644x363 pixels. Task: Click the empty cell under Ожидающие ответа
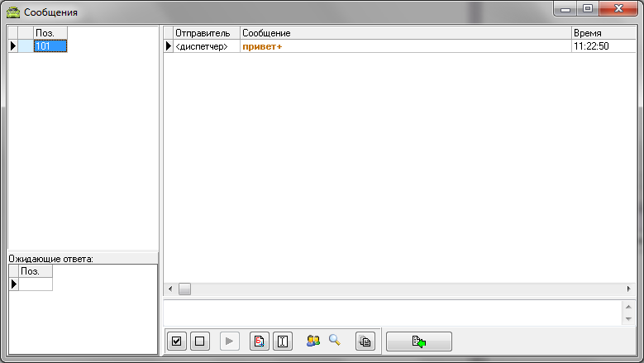click(35, 284)
